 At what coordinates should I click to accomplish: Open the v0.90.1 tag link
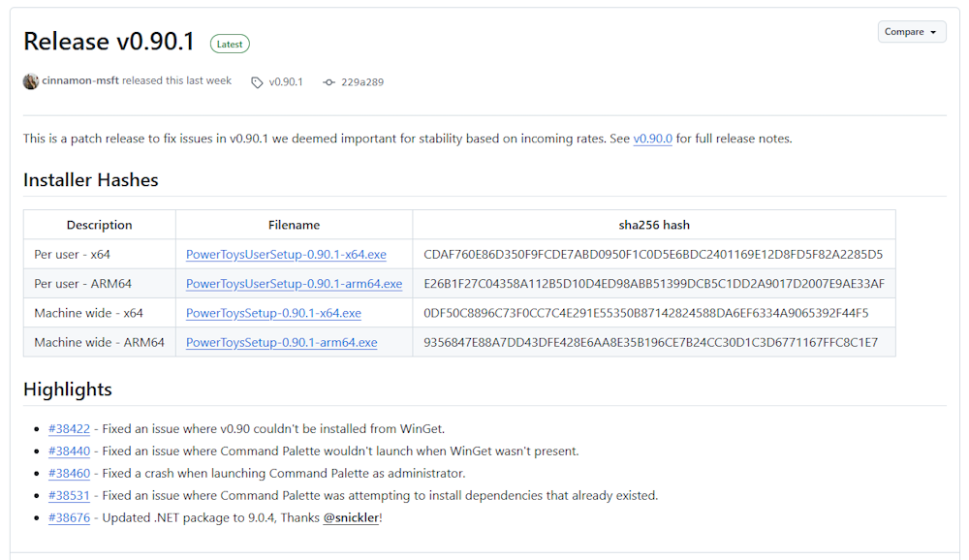[x=286, y=81]
